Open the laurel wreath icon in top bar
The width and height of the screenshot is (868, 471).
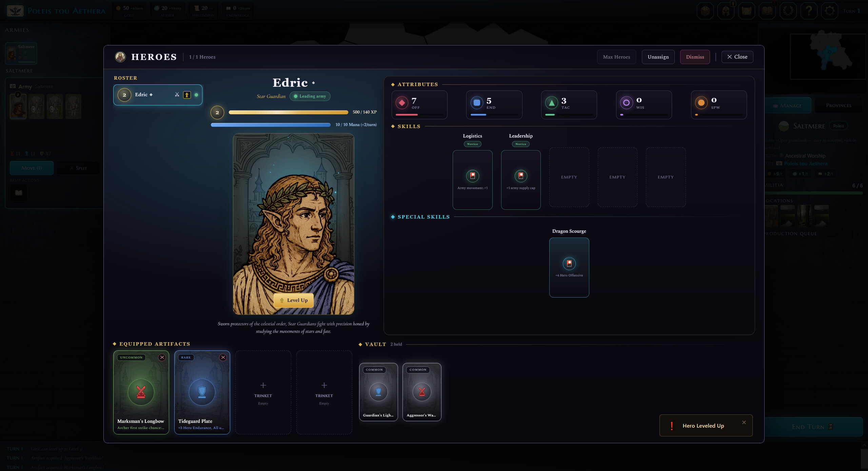[x=788, y=11]
